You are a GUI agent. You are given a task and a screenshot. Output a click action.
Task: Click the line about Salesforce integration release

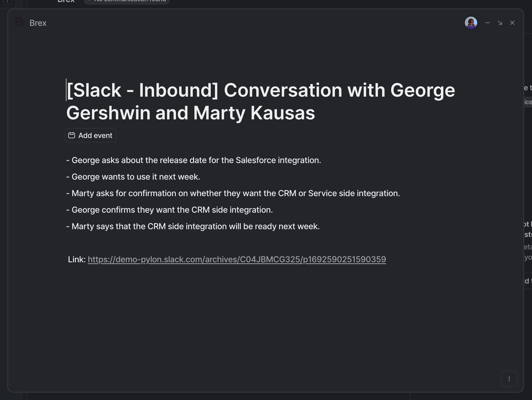pyautogui.click(x=193, y=160)
